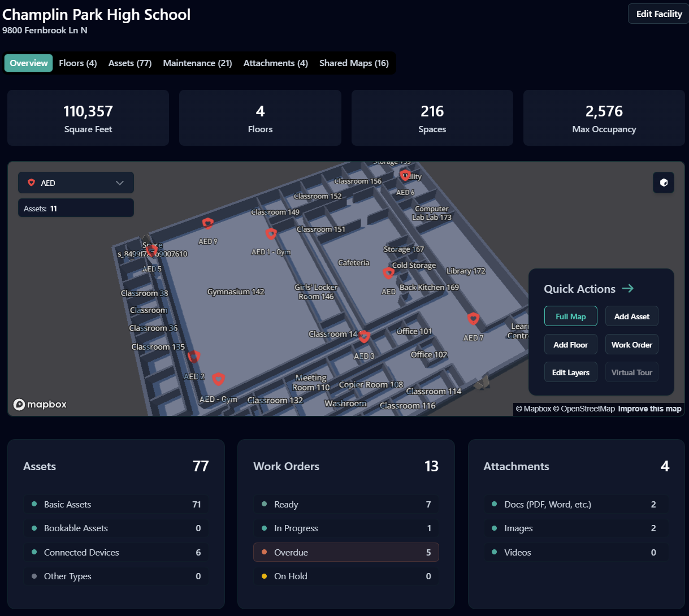This screenshot has width=689, height=616.
Task: Click the Office 101 map label
Action: tap(414, 331)
